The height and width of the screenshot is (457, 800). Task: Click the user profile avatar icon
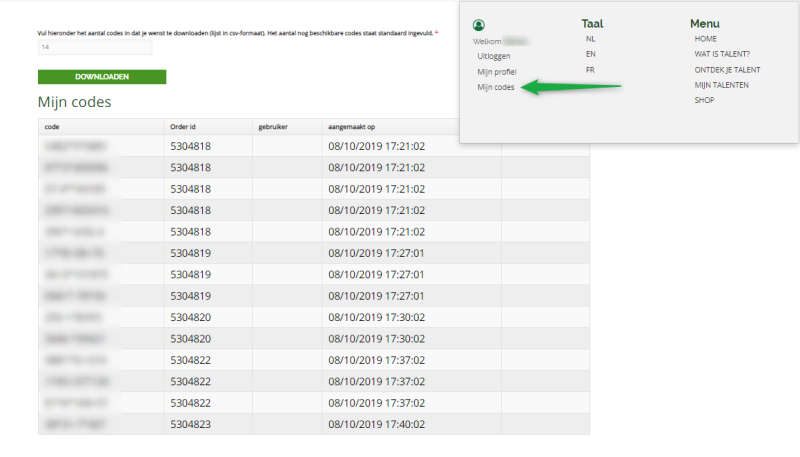pyautogui.click(x=479, y=25)
